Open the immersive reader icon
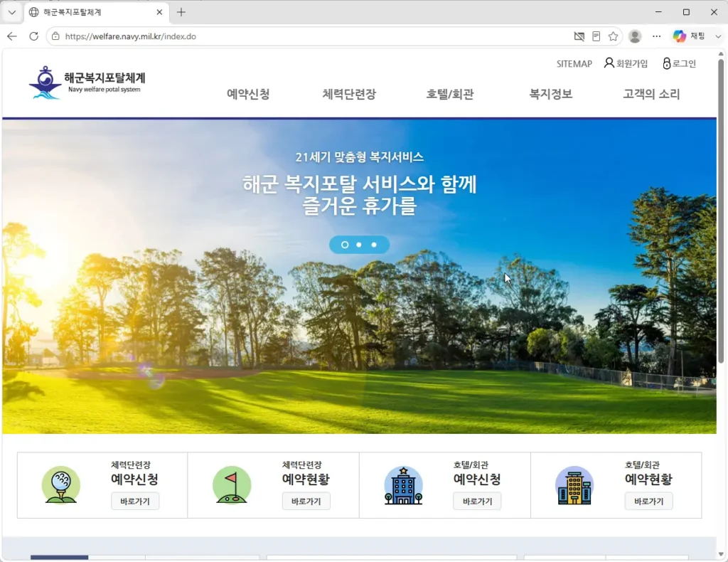The width and height of the screenshot is (728, 562). tap(596, 36)
